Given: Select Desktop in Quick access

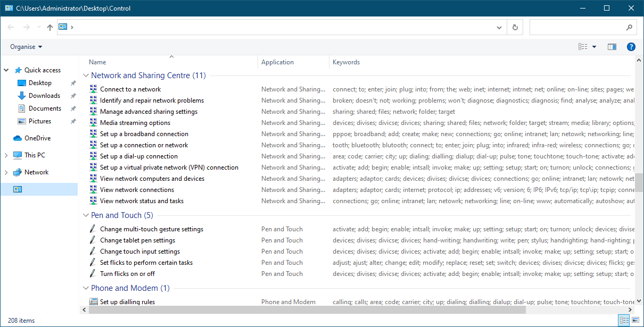Looking at the screenshot, I should click(40, 83).
